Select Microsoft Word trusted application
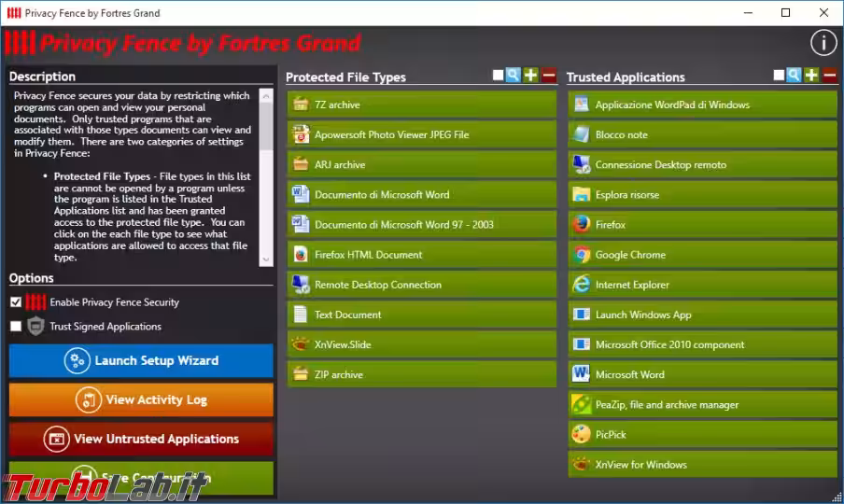 [x=703, y=374]
